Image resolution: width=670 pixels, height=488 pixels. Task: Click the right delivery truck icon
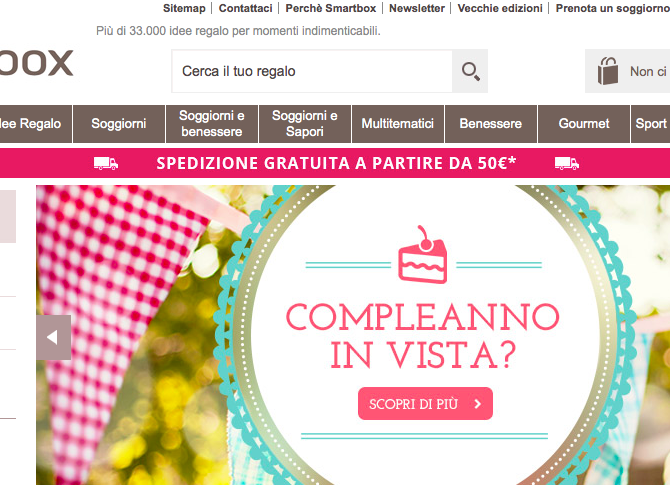point(567,163)
